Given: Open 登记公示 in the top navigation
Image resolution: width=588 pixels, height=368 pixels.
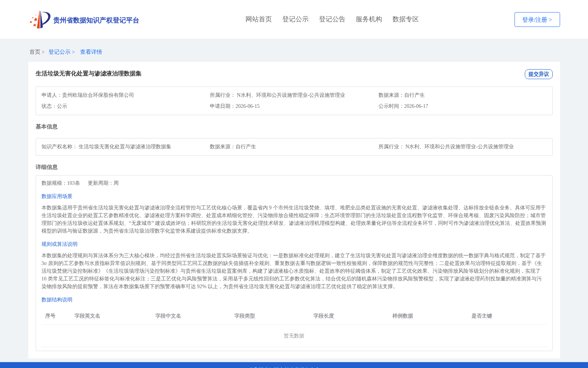Looking at the screenshot, I should 295,19.
